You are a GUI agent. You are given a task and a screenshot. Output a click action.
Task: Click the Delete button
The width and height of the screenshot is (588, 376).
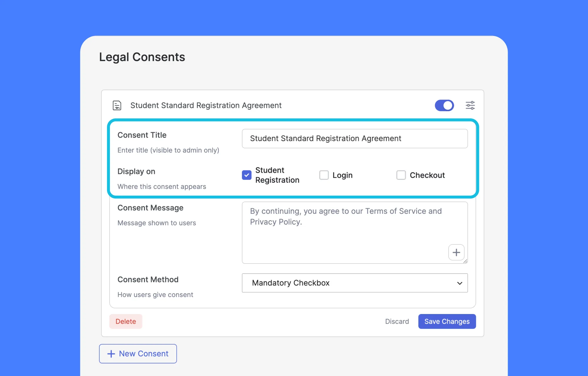click(x=126, y=321)
